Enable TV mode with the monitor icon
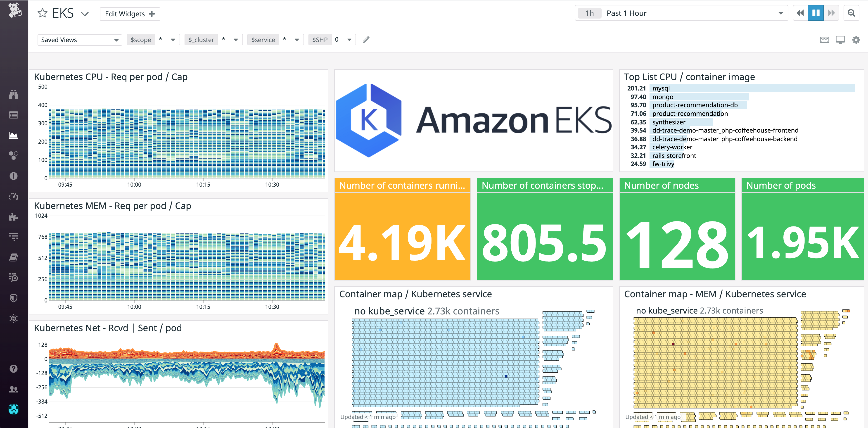Image resolution: width=868 pixels, height=428 pixels. pyautogui.click(x=840, y=39)
